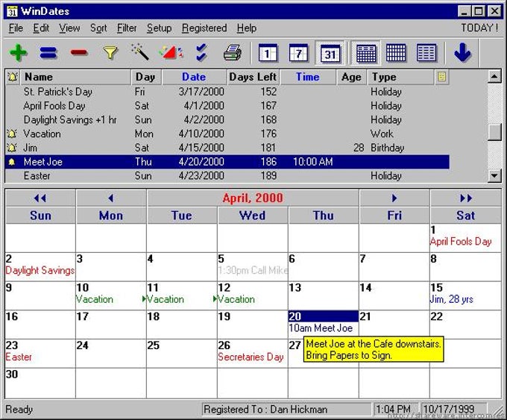Viewport: 507px width, 420px height.
Task: Select the list rows layout icon
Action: [426, 52]
